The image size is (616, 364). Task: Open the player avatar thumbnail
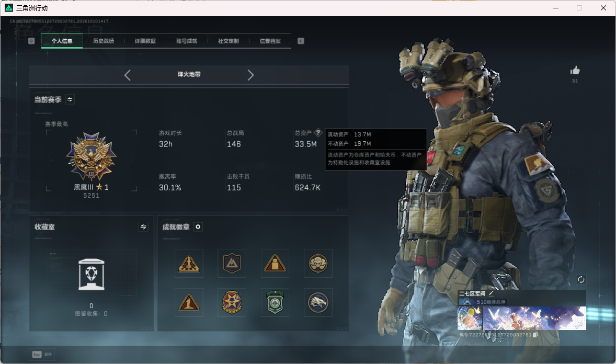(470, 318)
